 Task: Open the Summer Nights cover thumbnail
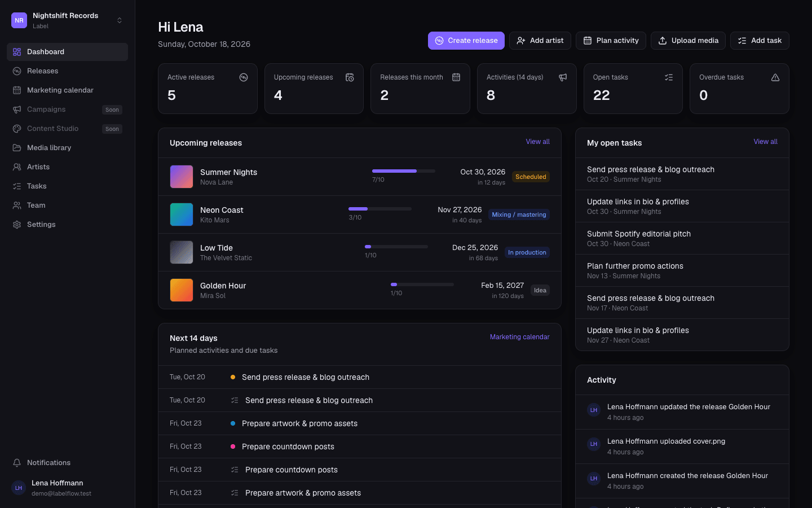pos(182,177)
